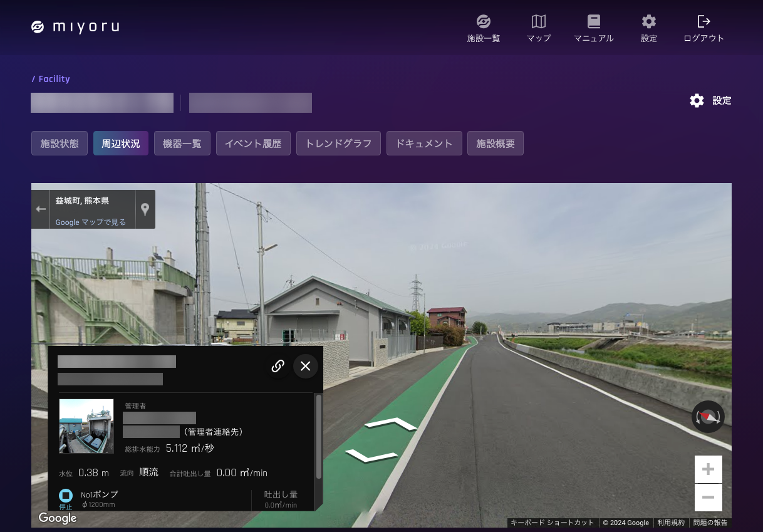The height and width of the screenshot is (532, 763).
Task: Click the 吐出し量 column label
Action: (x=281, y=494)
